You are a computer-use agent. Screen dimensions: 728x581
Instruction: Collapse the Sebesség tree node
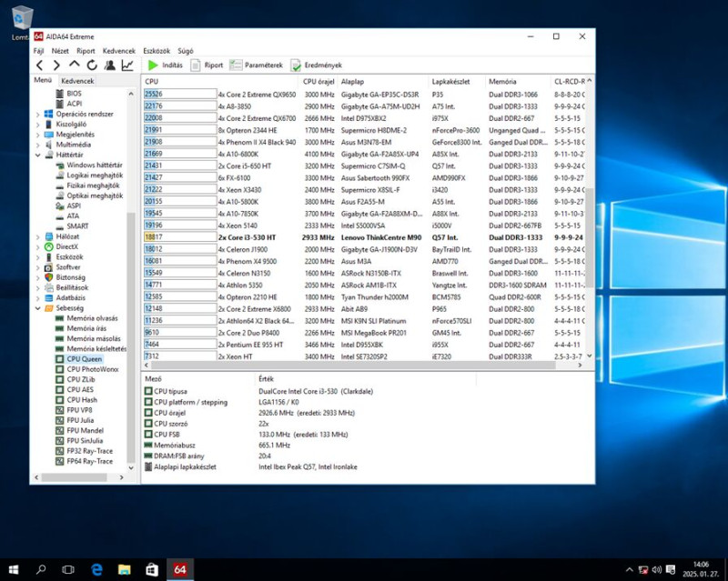pos(37,308)
